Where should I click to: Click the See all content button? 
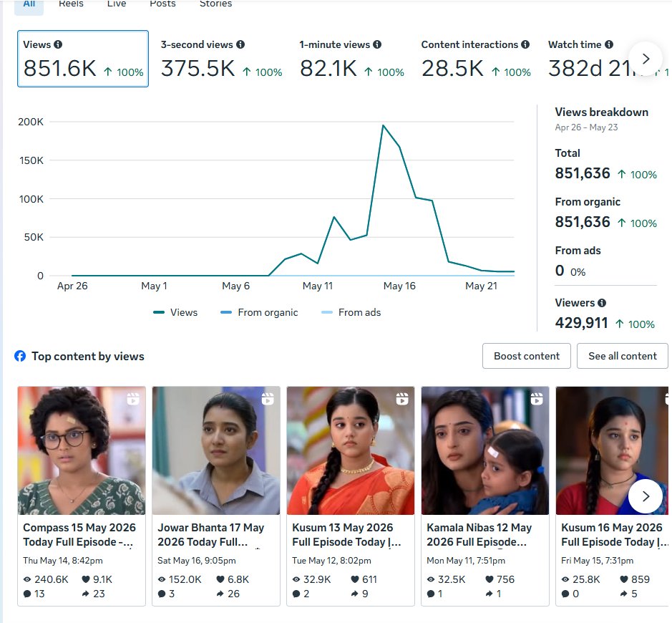click(623, 356)
